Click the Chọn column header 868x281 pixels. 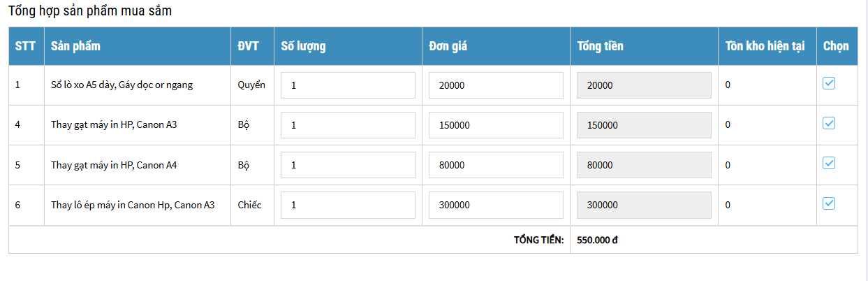836,46
